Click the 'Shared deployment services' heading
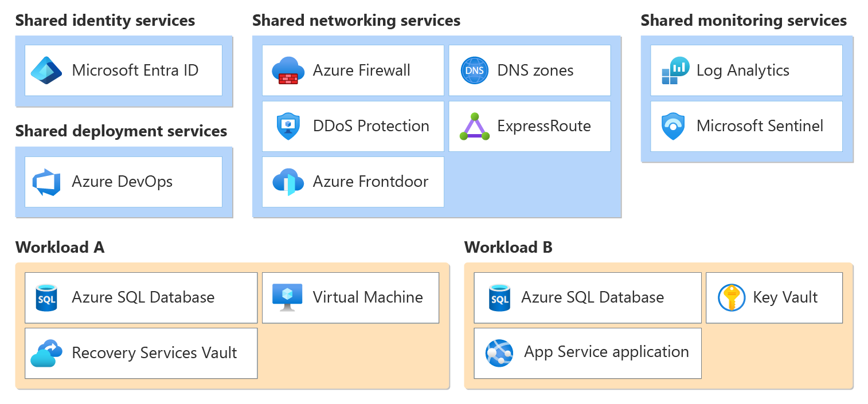The height and width of the screenshot is (404, 868). [x=122, y=132]
